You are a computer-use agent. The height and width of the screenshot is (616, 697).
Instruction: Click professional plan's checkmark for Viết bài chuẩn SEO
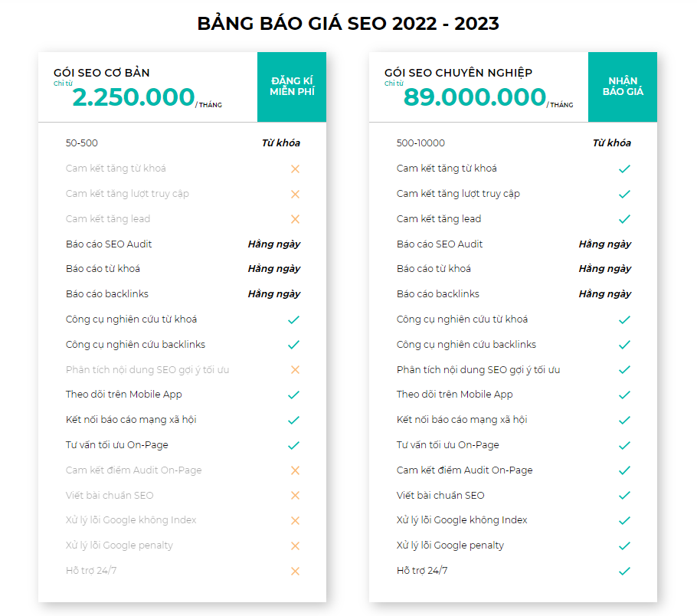click(x=624, y=496)
